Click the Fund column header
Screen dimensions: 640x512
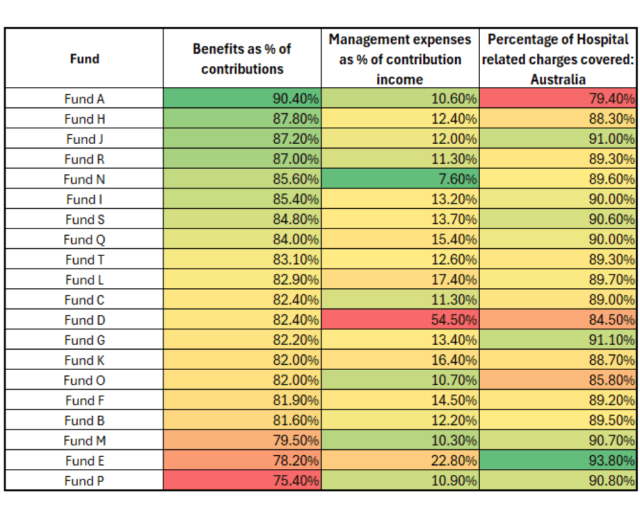(x=85, y=58)
